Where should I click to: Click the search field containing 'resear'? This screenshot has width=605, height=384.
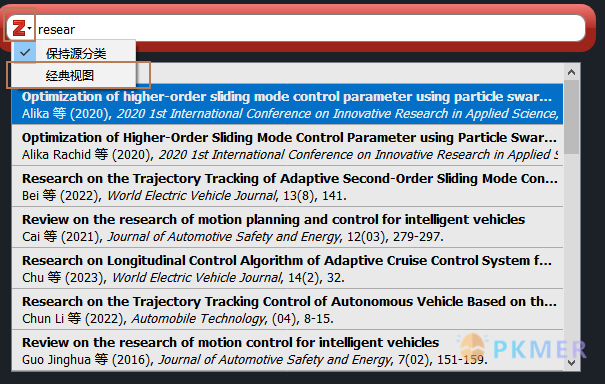click(x=309, y=29)
